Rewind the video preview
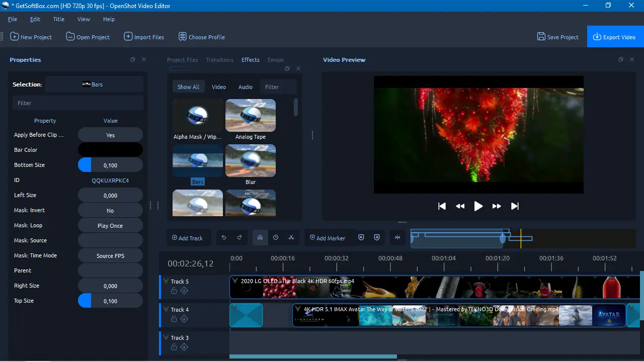This screenshot has width=644, height=362. pos(460,206)
